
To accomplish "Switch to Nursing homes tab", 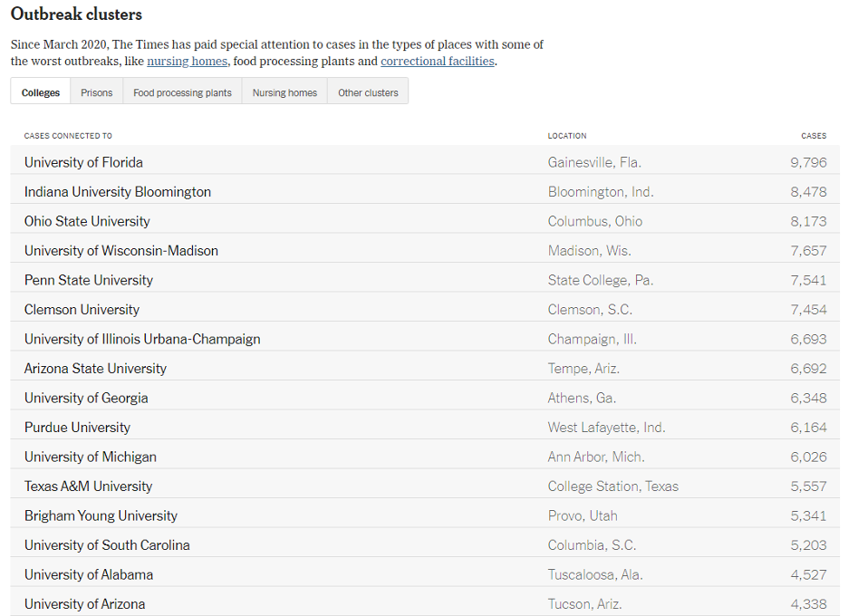I will (x=284, y=92).
